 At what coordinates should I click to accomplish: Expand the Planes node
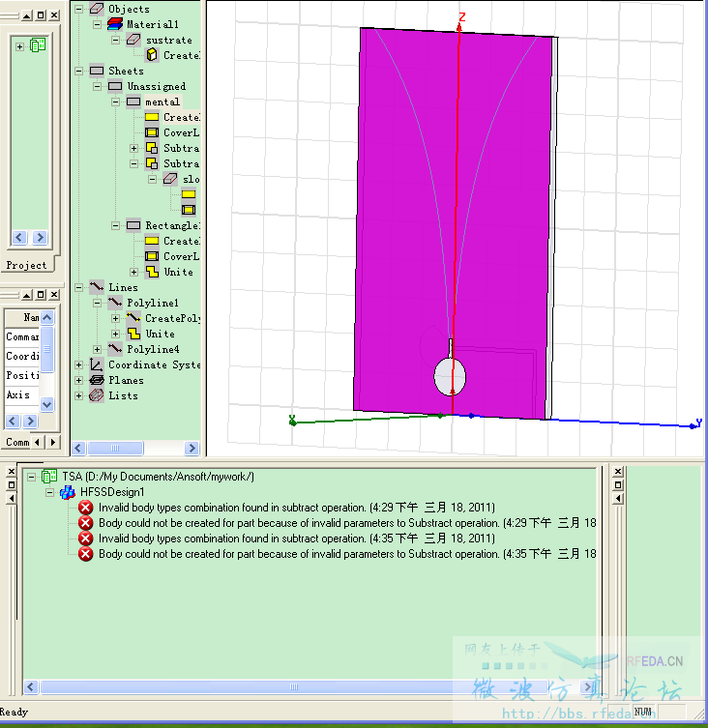coord(79,380)
